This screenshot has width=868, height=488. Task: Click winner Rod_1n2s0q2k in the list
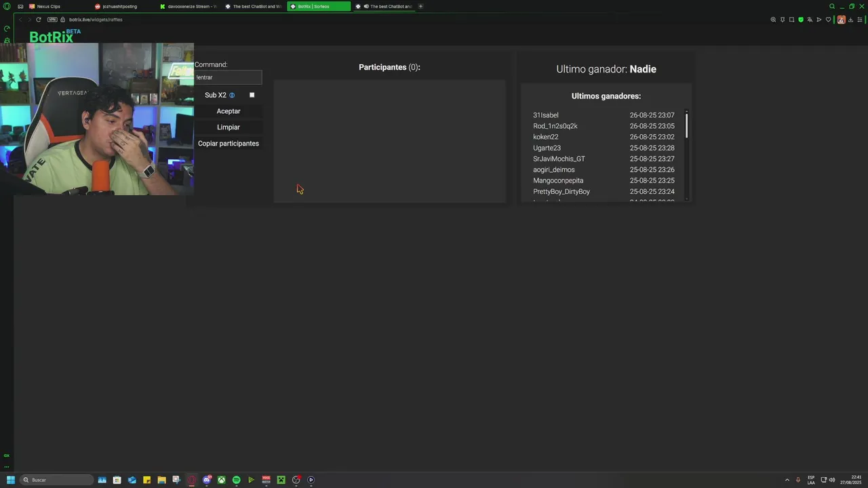click(555, 126)
